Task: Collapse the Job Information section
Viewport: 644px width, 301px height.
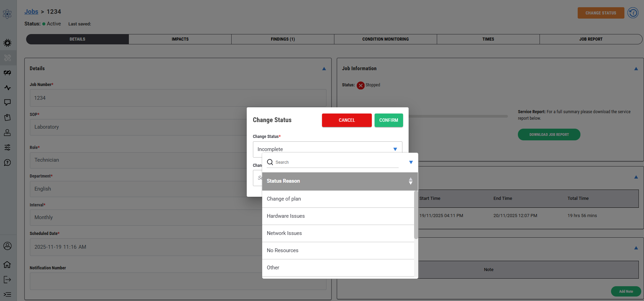Action: click(636, 69)
